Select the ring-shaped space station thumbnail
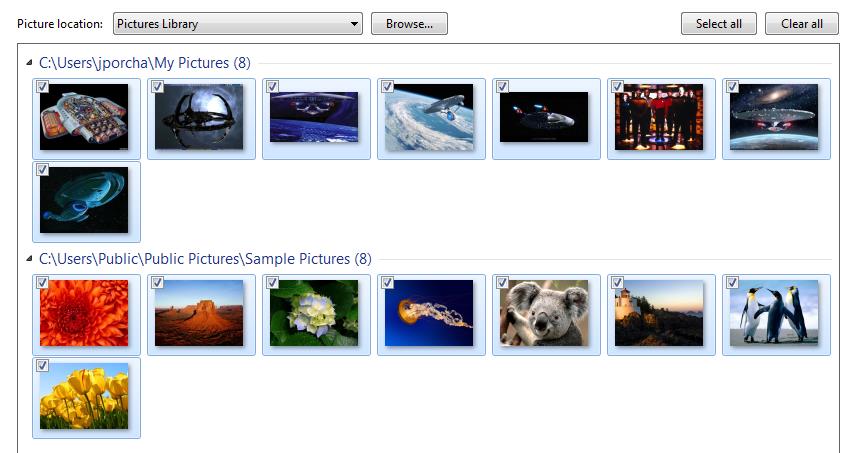Viewport: 853px width, 453px height. click(199, 117)
